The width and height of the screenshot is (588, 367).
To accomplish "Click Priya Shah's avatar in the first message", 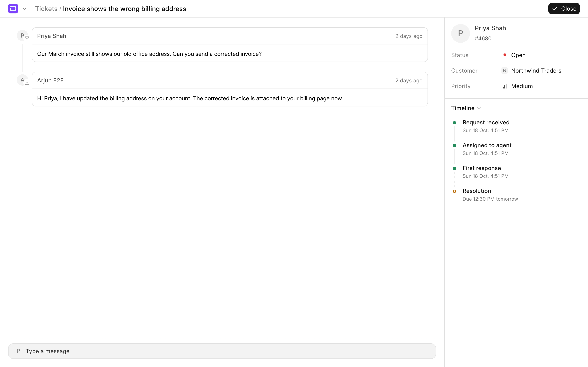I will (x=22, y=35).
